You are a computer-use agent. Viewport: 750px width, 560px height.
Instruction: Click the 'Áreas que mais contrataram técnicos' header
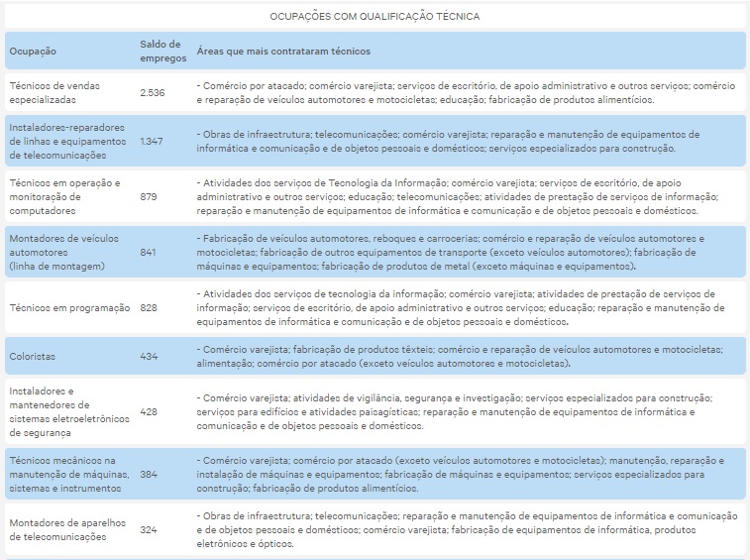click(x=283, y=52)
